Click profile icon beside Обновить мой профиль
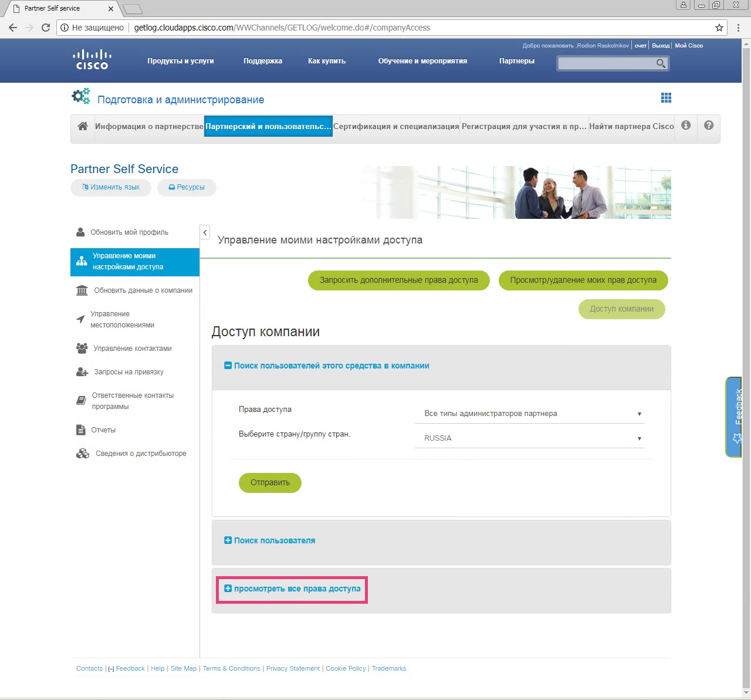Viewport: 751px width, 700px height. click(80, 232)
